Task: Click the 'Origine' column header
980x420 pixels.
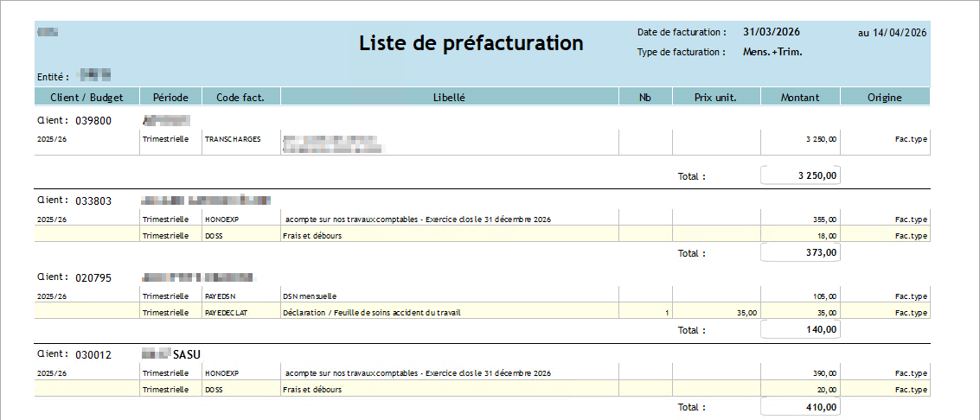Action: coord(884,97)
